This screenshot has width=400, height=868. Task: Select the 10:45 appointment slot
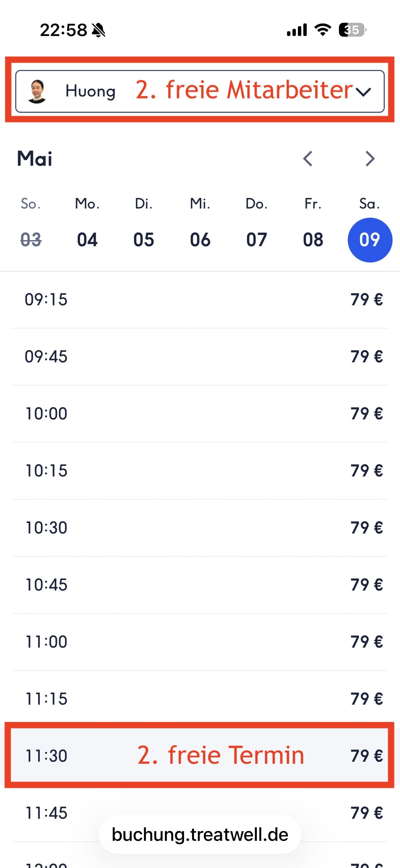(x=199, y=585)
